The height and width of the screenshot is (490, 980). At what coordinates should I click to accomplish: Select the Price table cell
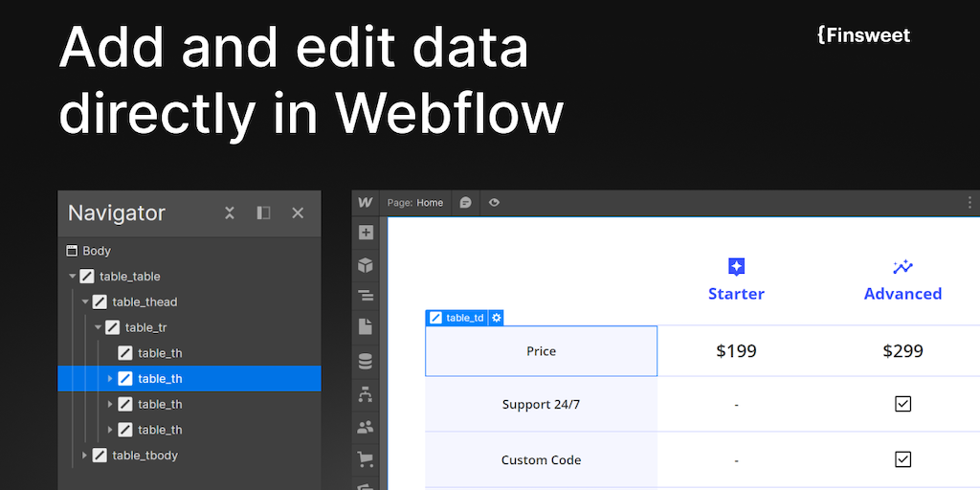(541, 351)
